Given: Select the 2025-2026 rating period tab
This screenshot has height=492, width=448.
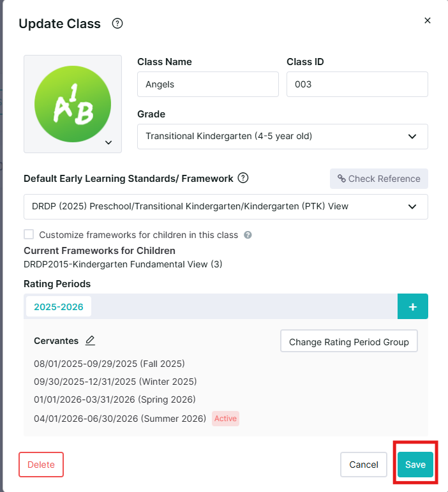Looking at the screenshot, I should click(x=59, y=306).
